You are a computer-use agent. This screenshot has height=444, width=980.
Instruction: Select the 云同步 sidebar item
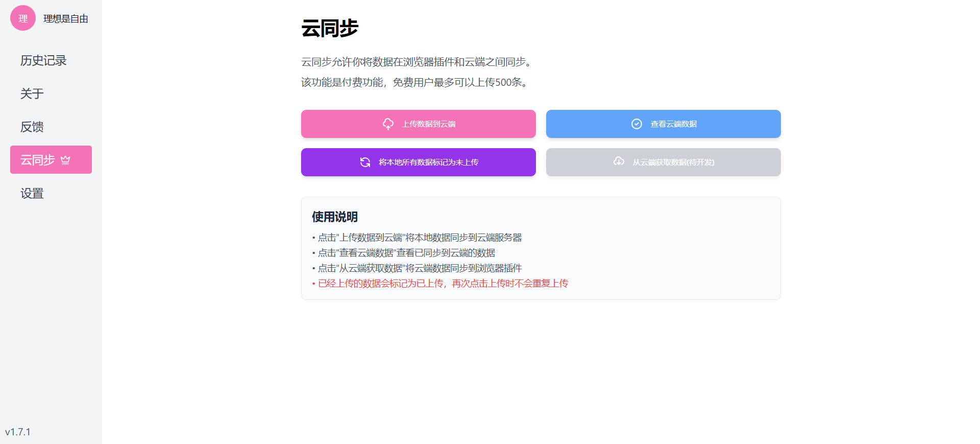pos(51,160)
